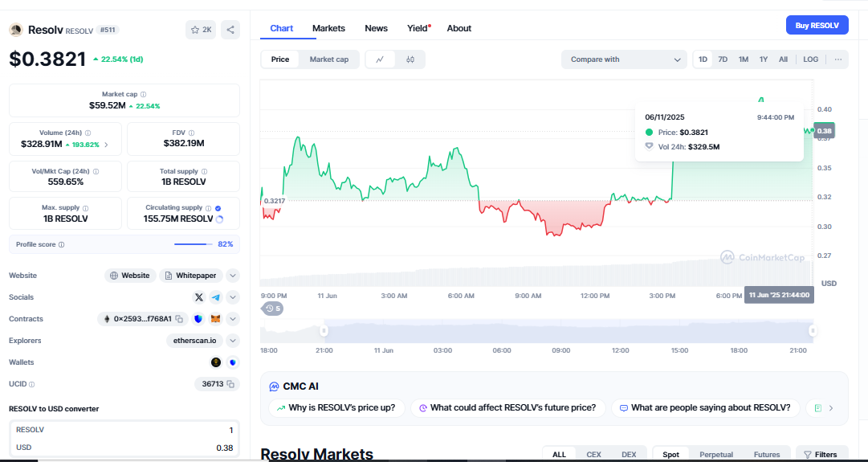The width and height of the screenshot is (868, 462).
Task: Open the Markets tab
Action: pyautogui.click(x=328, y=28)
